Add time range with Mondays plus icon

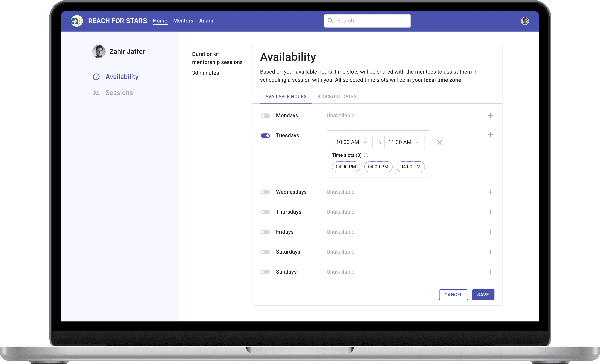[x=490, y=116]
